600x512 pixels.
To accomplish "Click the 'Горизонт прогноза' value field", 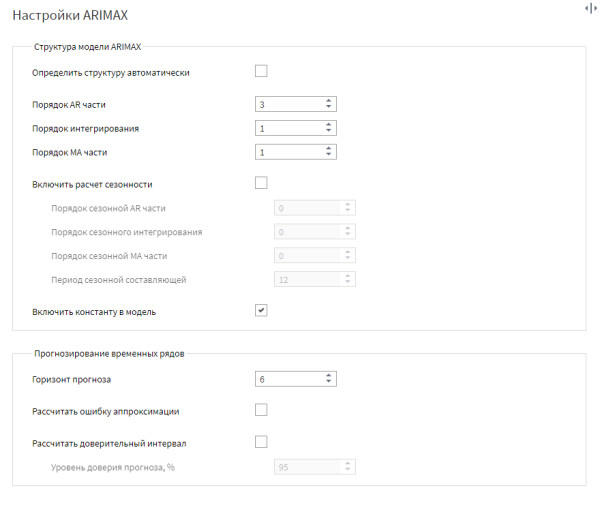I will 290,379.
